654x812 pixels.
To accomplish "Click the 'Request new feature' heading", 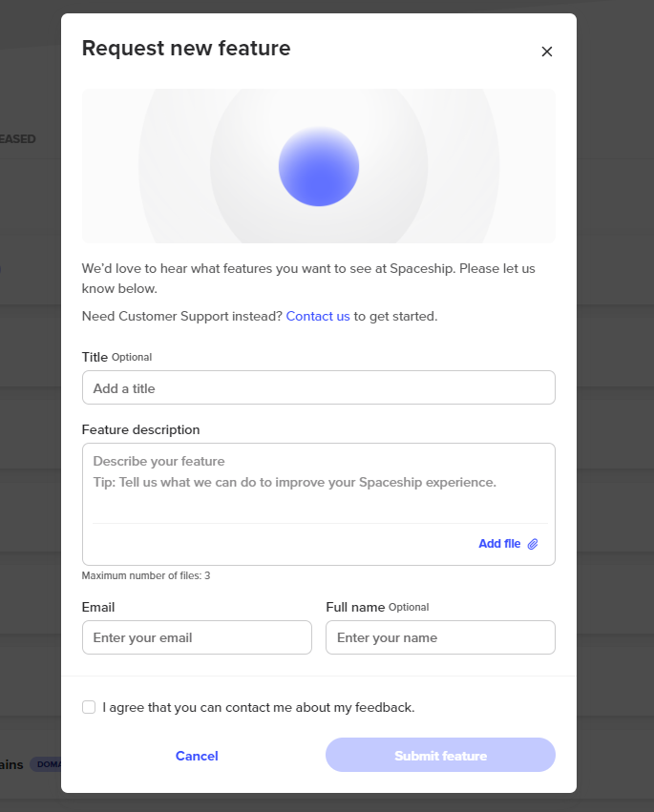I will click(186, 48).
